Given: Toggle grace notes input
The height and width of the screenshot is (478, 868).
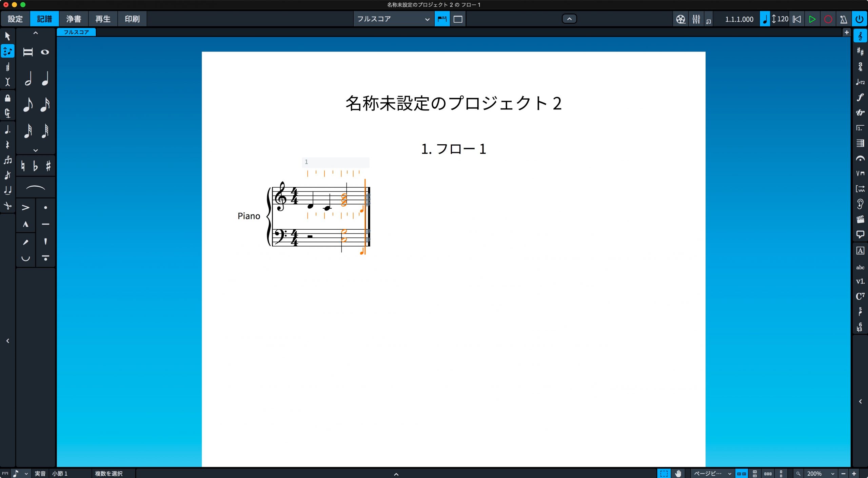Looking at the screenshot, I should coord(7,175).
